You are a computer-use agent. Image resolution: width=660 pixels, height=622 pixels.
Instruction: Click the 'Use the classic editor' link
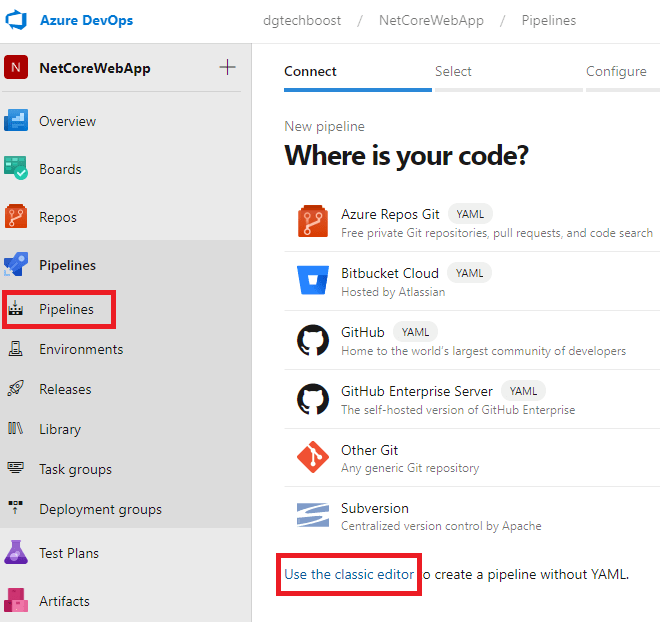[348, 574]
